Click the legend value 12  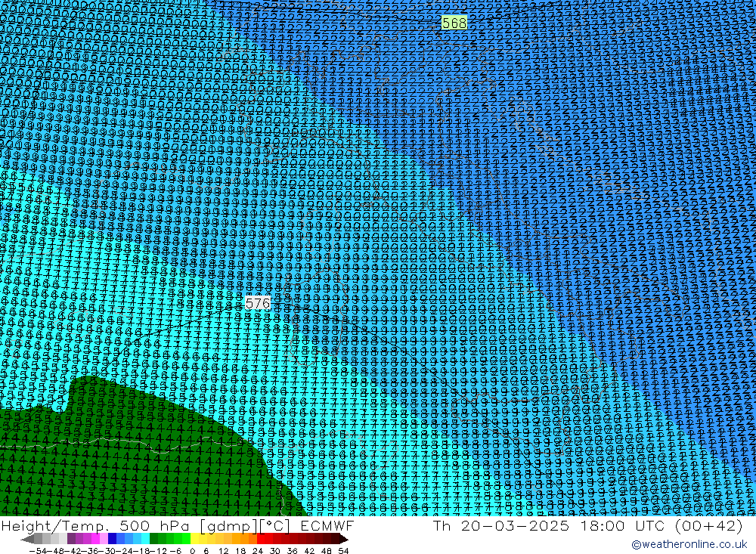pyautogui.click(x=223, y=551)
